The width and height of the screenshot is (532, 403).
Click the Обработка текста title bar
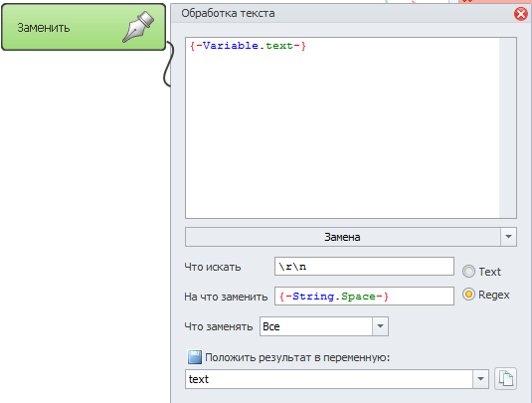[343, 13]
